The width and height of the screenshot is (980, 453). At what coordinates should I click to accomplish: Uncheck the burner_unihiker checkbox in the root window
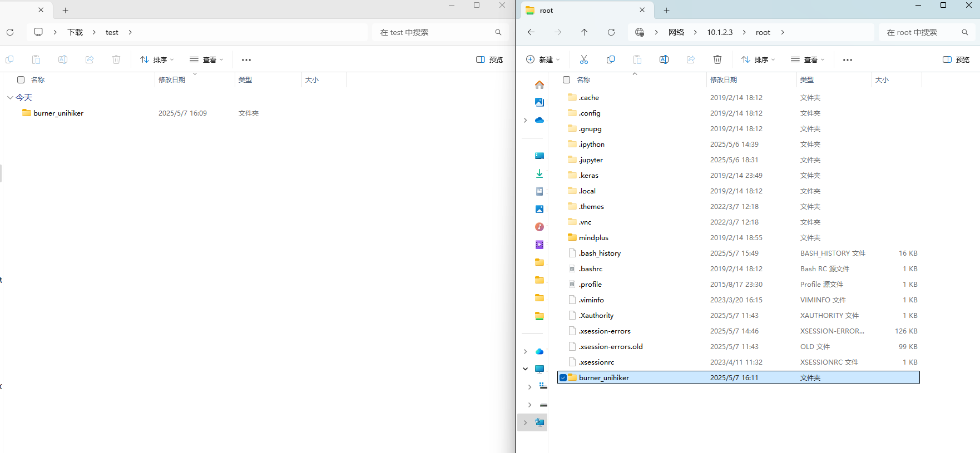pyautogui.click(x=563, y=378)
